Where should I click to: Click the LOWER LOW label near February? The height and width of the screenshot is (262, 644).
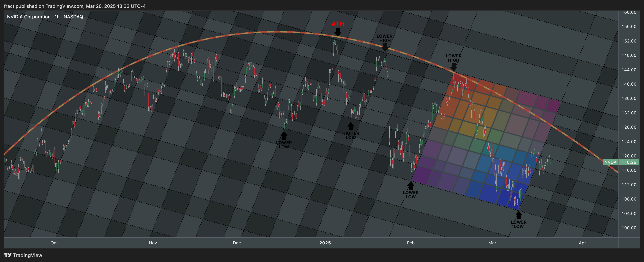pos(411,195)
